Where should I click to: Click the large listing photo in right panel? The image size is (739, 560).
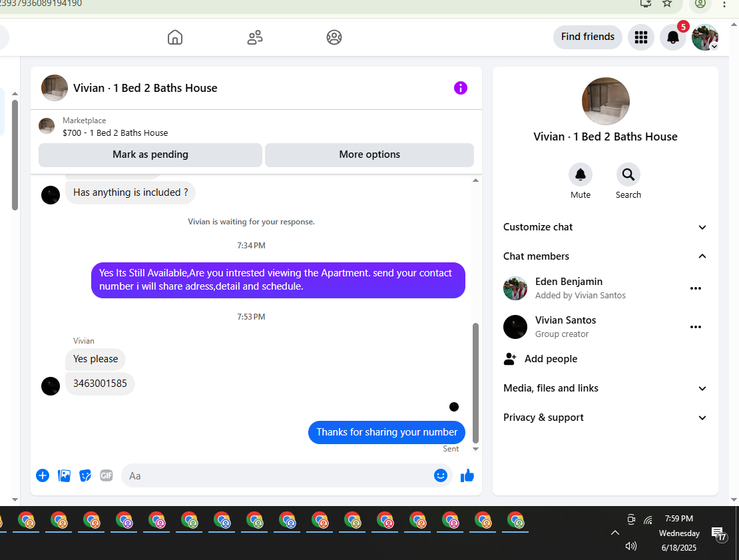point(605,101)
